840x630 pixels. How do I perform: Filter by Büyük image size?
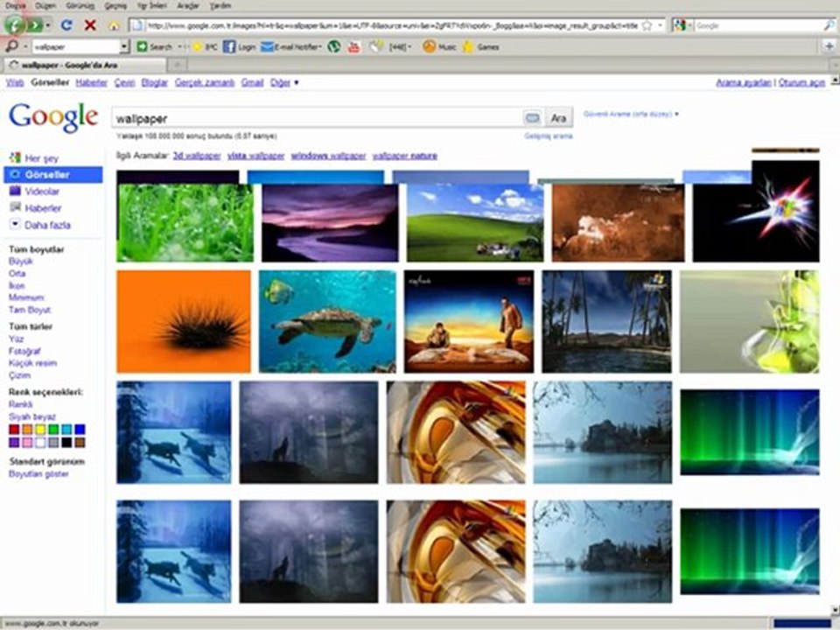[x=21, y=262]
